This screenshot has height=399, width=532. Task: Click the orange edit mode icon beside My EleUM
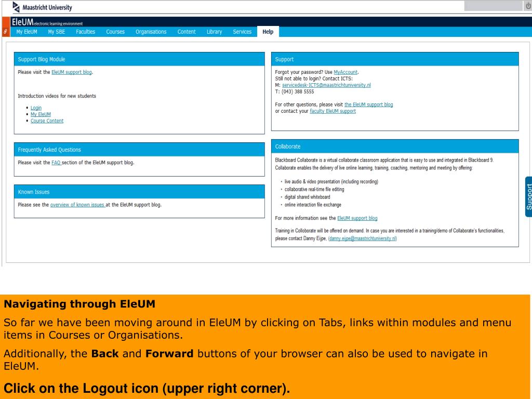pos(6,32)
